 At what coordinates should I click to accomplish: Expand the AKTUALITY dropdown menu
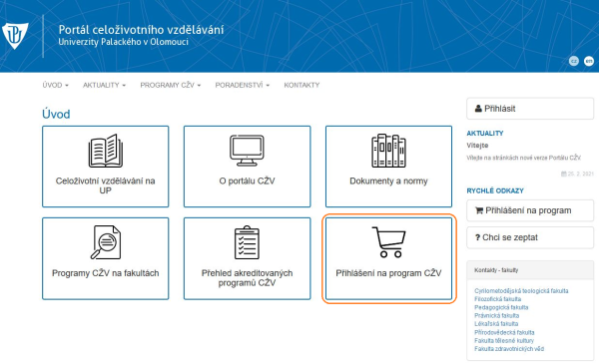tap(104, 85)
